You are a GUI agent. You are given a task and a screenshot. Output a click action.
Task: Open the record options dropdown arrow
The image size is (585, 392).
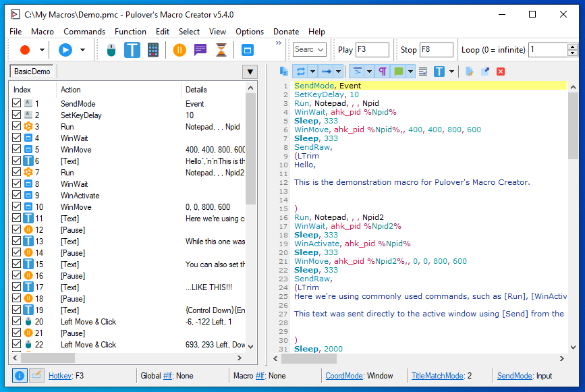click(42, 50)
